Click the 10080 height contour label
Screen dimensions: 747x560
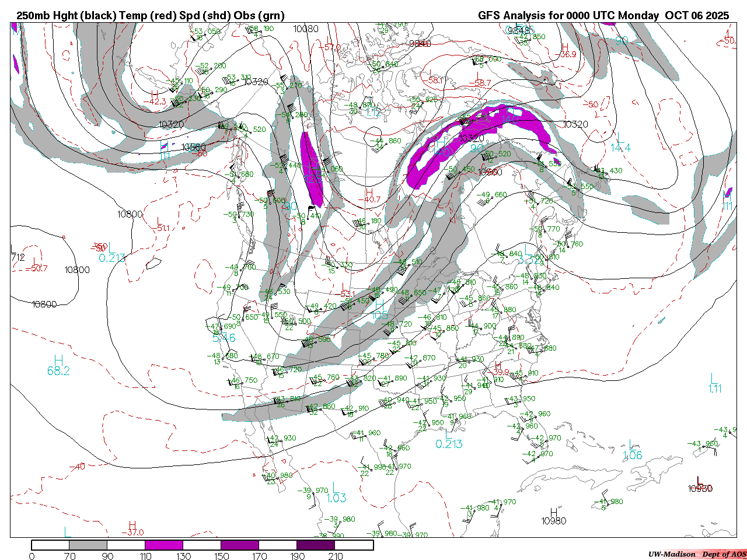pos(306,29)
